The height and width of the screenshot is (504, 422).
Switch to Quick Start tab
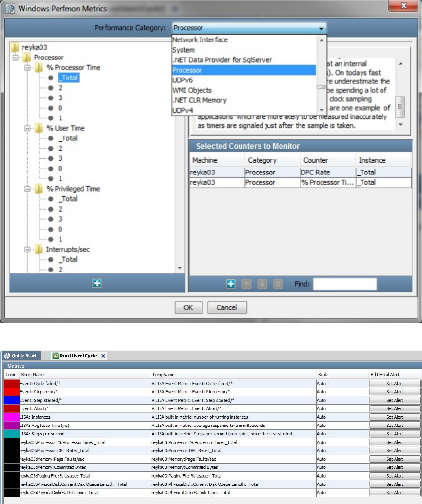point(21,356)
